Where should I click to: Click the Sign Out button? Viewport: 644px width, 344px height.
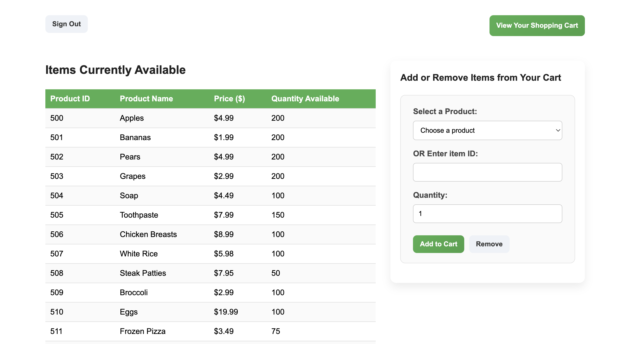coord(66,24)
